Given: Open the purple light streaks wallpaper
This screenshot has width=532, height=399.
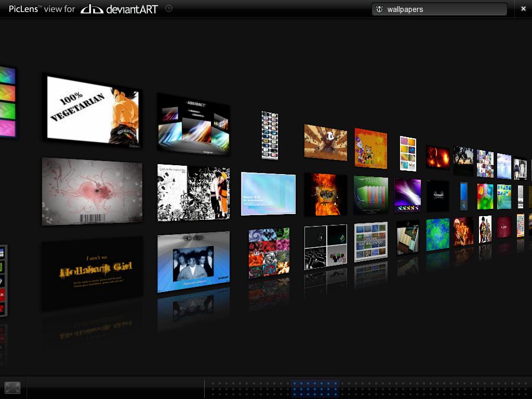Looking at the screenshot, I should tap(407, 195).
